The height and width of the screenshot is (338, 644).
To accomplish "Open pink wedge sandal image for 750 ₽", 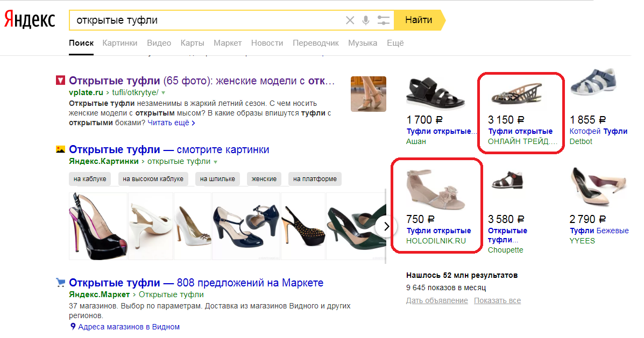I will click(435, 190).
